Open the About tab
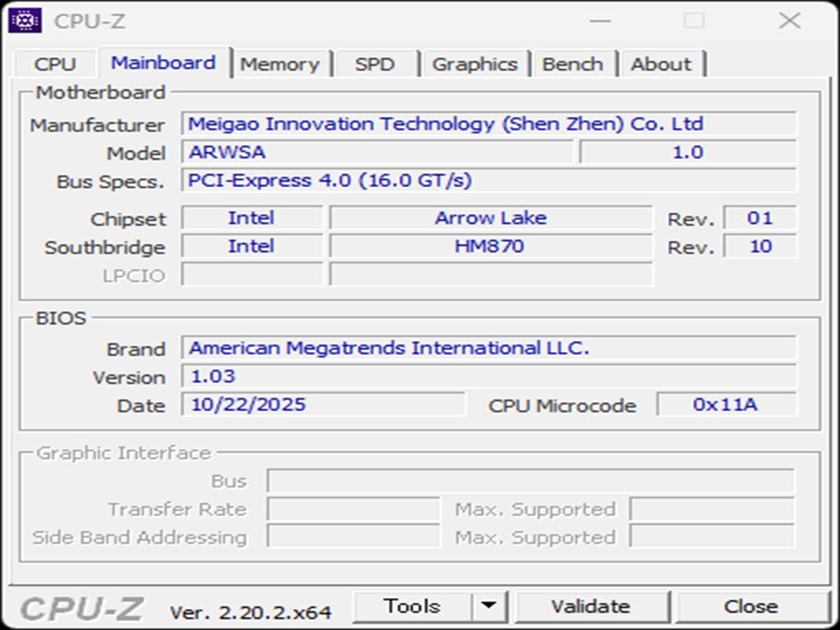 pyautogui.click(x=661, y=64)
